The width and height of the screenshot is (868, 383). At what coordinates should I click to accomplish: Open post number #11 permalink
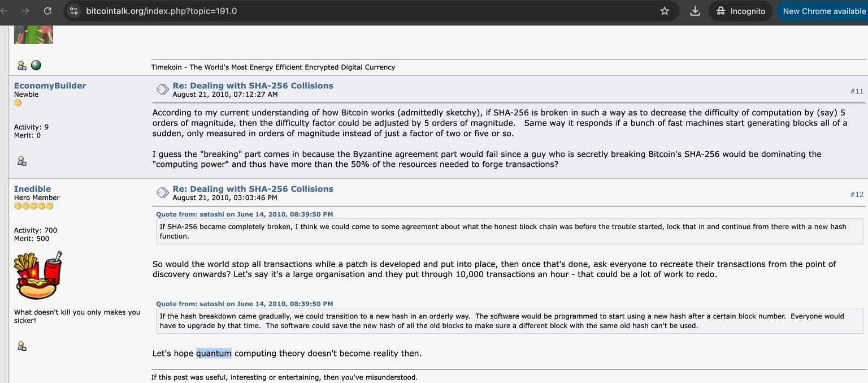857,91
